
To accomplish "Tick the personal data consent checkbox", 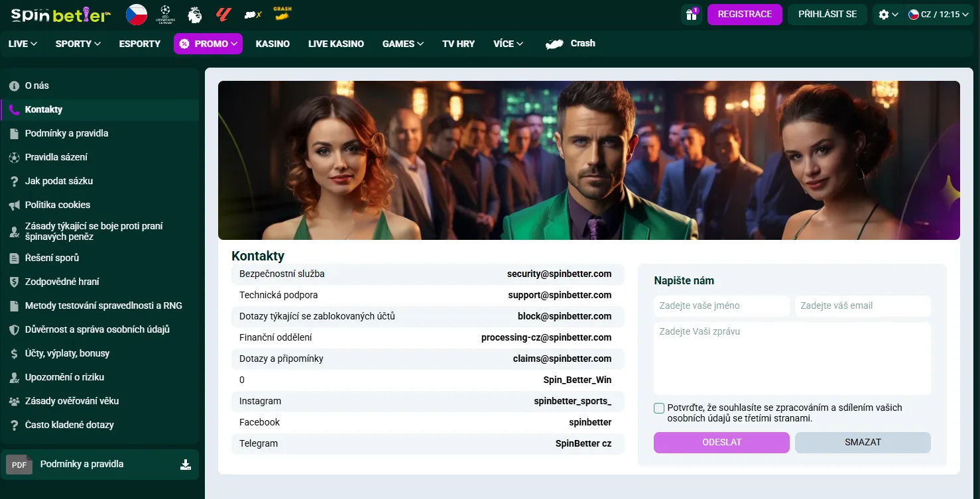I will click(659, 408).
